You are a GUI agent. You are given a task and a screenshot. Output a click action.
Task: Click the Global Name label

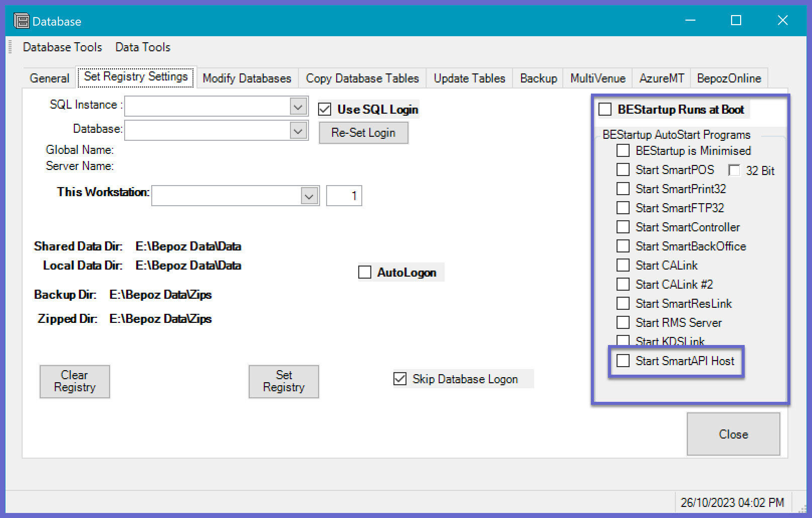pos(79,150)
